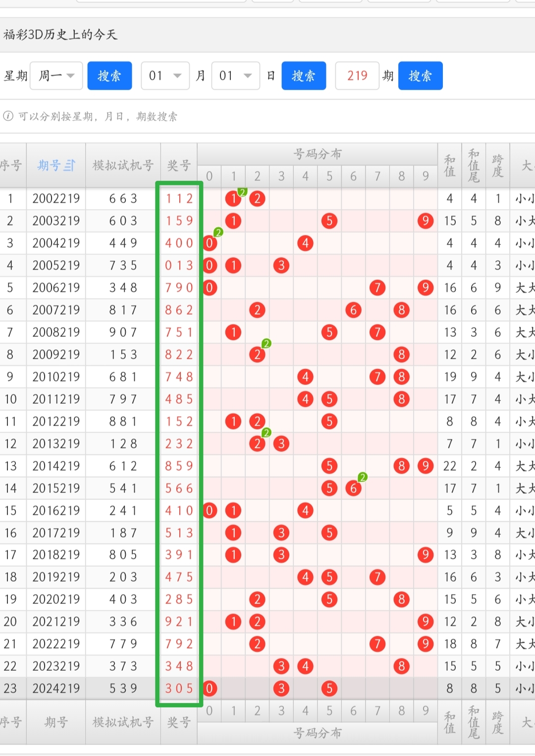Click trial number 5 3 9
The image size is (535, 756).
pyautogui.click(x=123, y=689)
